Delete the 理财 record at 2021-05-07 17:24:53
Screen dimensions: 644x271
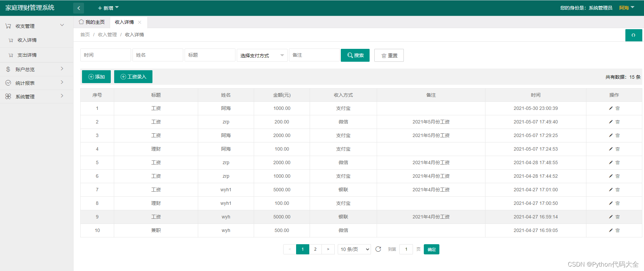(618, 149)
